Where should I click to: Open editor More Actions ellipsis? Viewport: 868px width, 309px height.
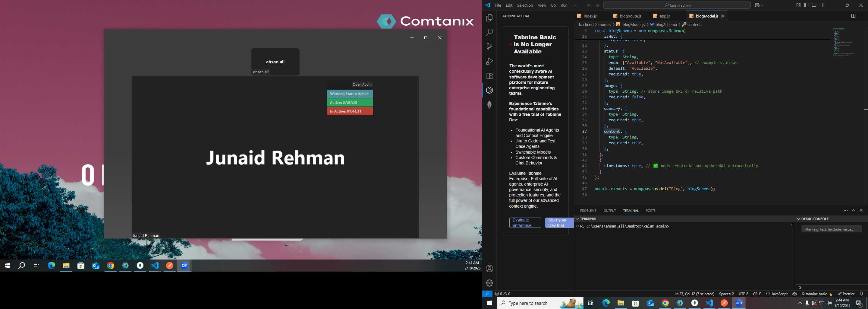tap(861, 16)
